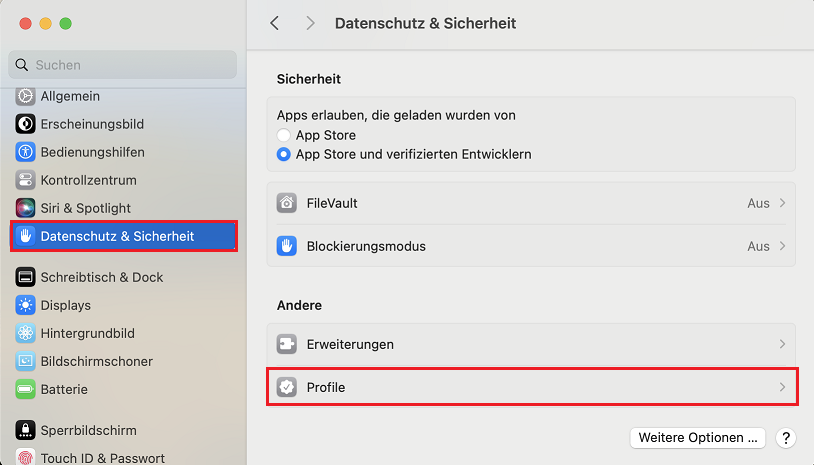This screenshot has width=814, height=465.
Task: Click the FileVault house icon
Action: (x=288, y=203)
